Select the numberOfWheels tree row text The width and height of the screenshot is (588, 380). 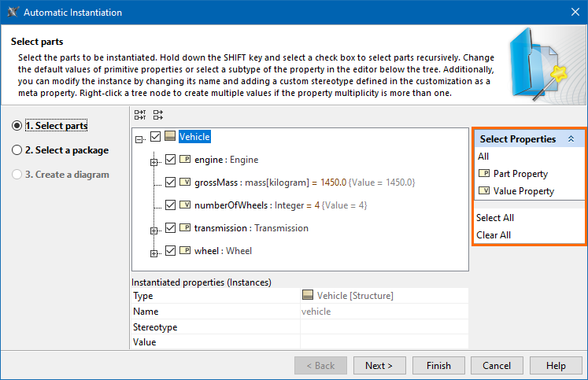click(x=280, y=205)
